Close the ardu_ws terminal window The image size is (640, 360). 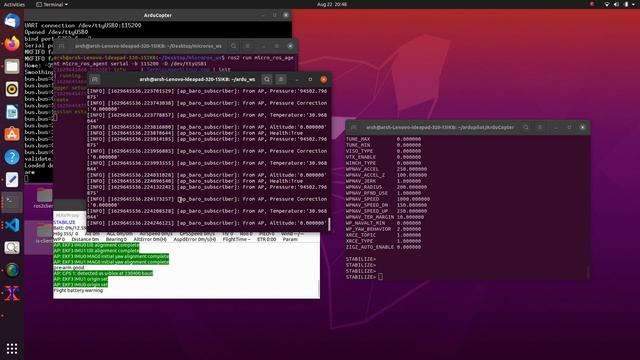pos(323,79)
